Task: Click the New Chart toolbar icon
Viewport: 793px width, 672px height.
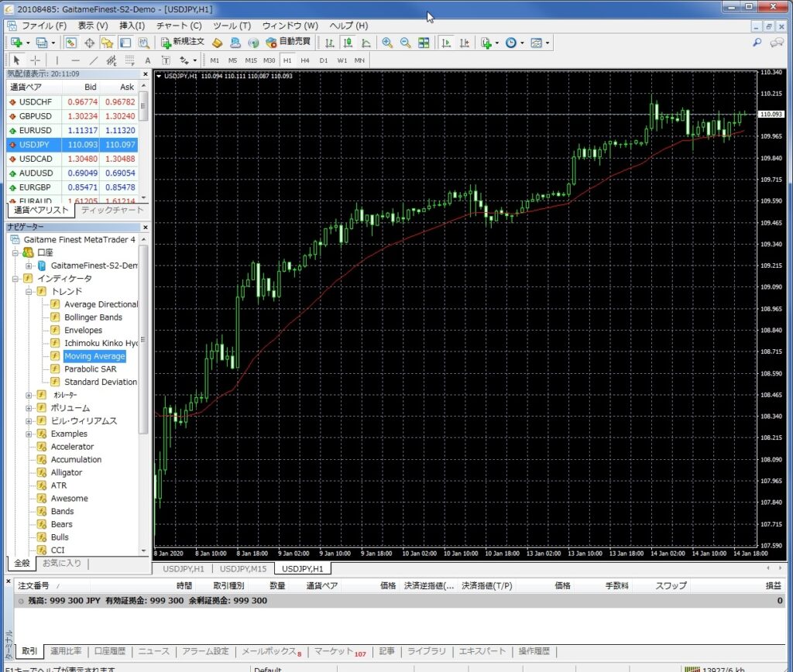Action: pos(16,43)
